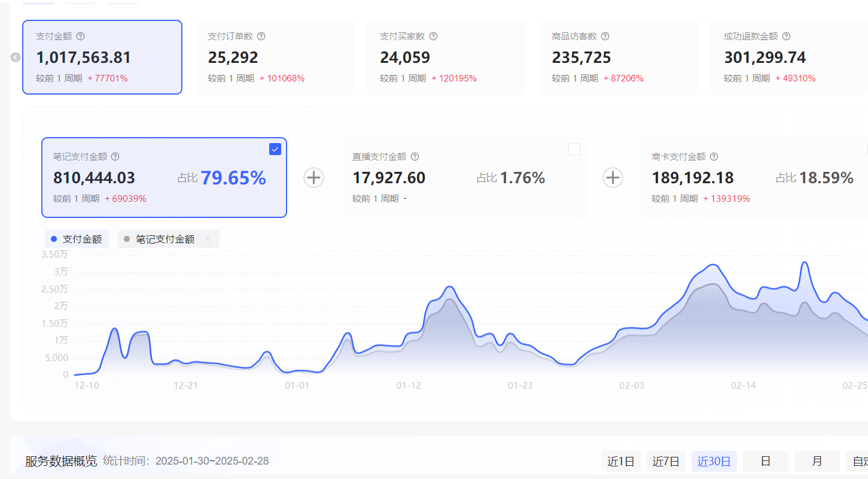The image size is (868, 479).
Task: Toggle 支付金额 series in chart legend
Action: point(77,239)
